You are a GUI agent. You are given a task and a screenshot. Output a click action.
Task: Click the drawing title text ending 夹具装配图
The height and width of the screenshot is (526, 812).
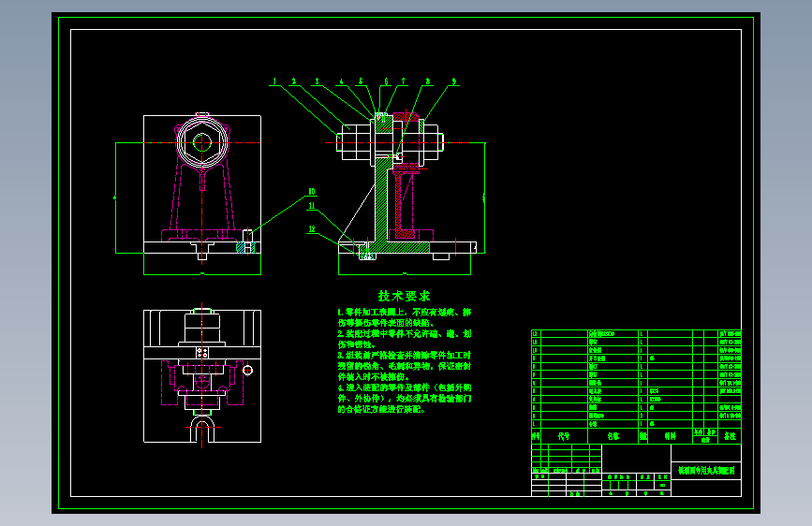coord(706,471)
